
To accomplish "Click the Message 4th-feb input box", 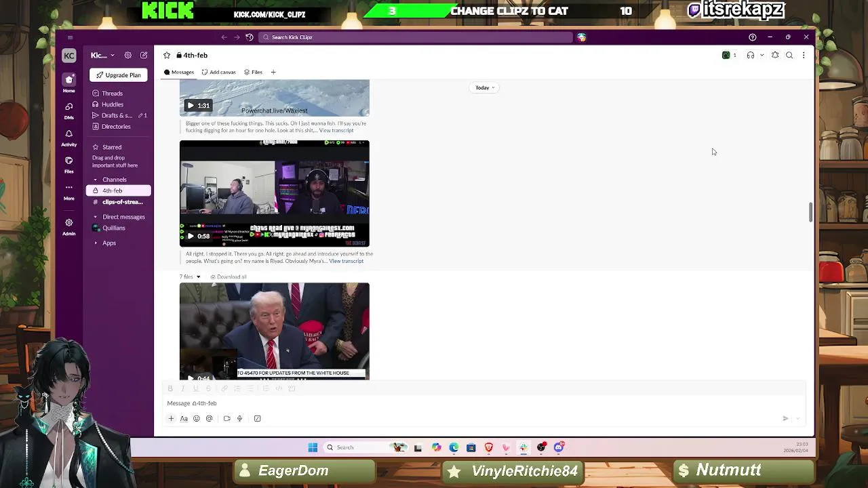I will [485, 403].
